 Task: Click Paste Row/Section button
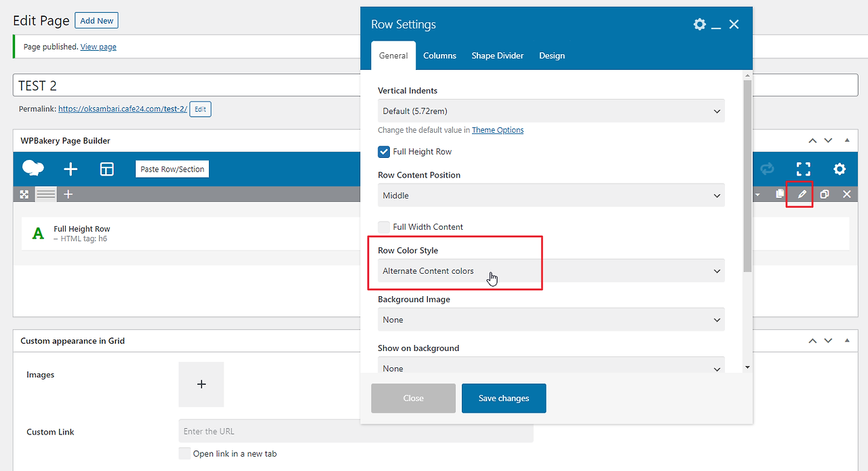click(x=172, y=169)
